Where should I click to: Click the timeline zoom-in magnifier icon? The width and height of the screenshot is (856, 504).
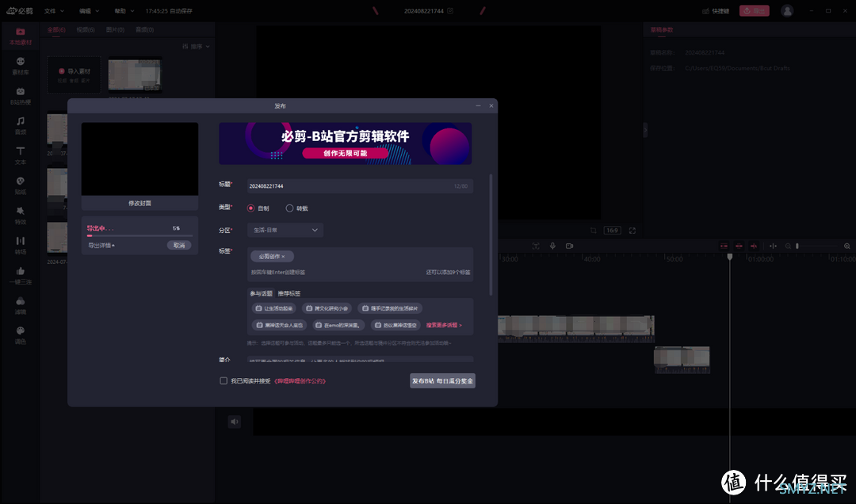point(846,246)
